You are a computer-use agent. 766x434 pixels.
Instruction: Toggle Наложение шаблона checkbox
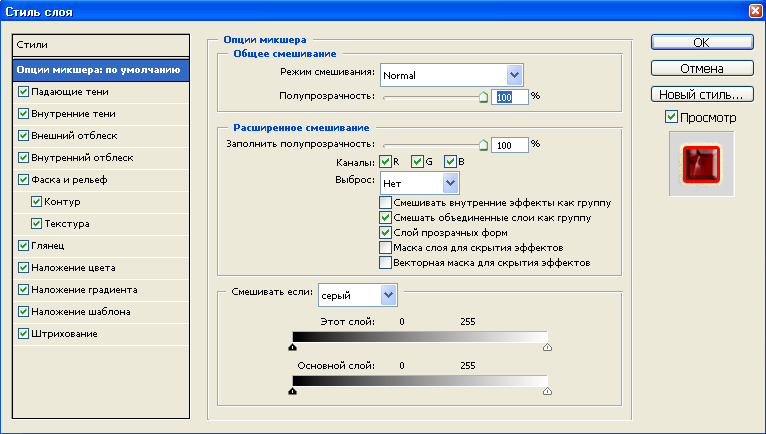23,311
